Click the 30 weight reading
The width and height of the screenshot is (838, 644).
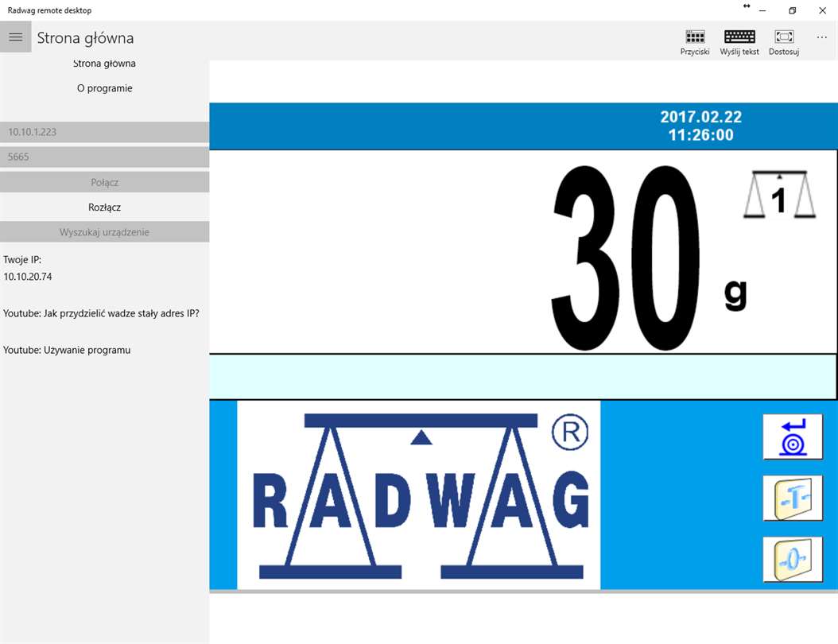pyautogui.click(x=625, y=258)
